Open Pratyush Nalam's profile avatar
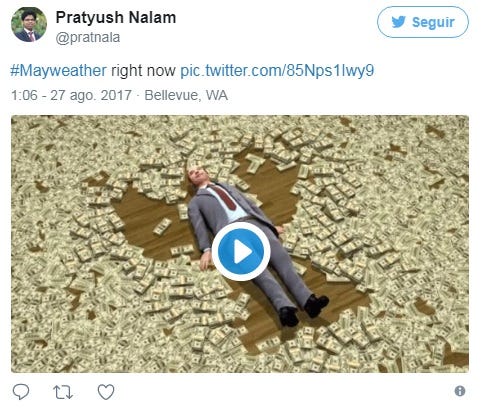 pyautogui.click(x=29, y=24)
